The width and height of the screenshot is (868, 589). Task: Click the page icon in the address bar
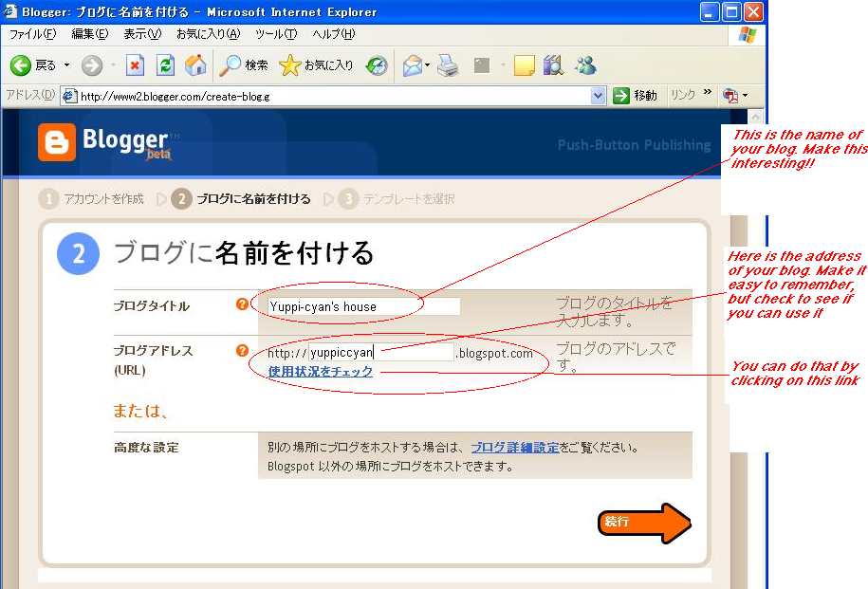pyautogui.click(x=69, y=96)
